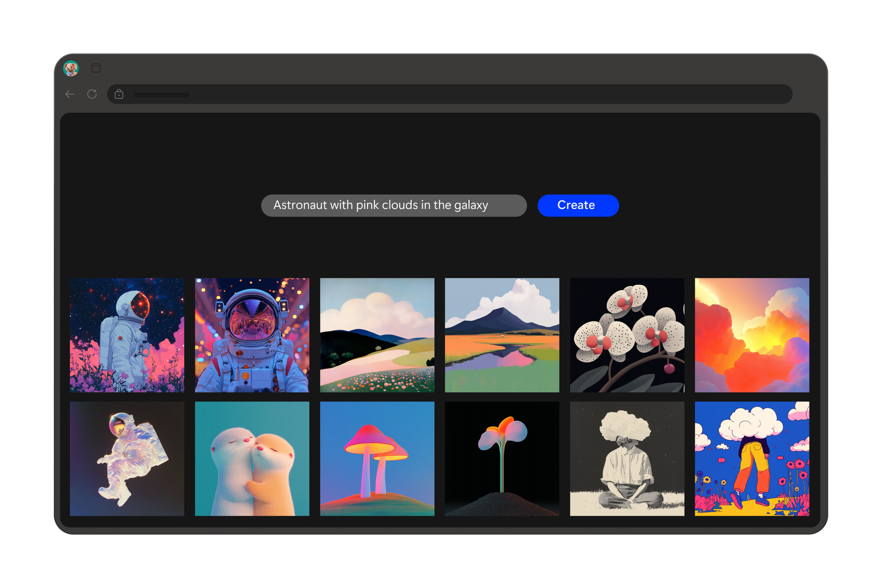Select the two hugging otters image

point(252,458)
